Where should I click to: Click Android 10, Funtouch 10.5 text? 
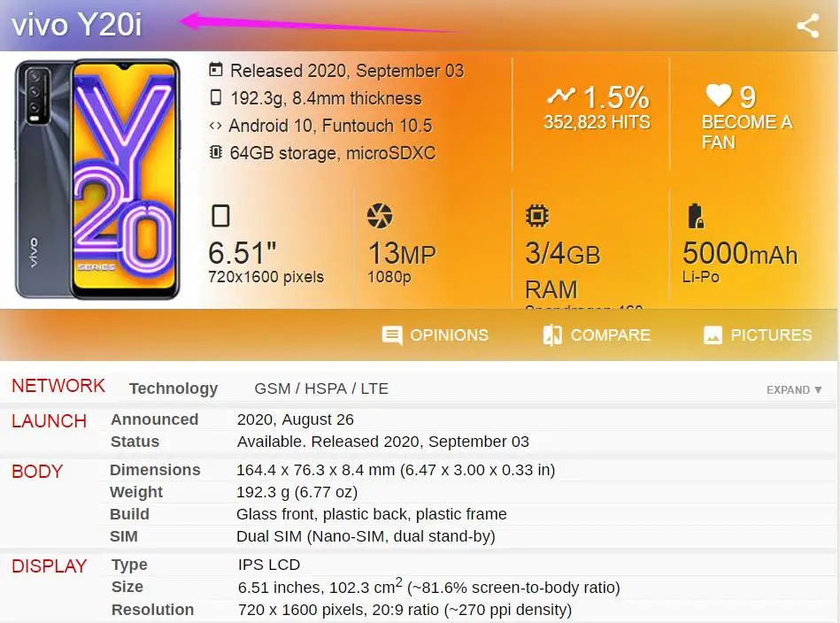tap(330, 126)
